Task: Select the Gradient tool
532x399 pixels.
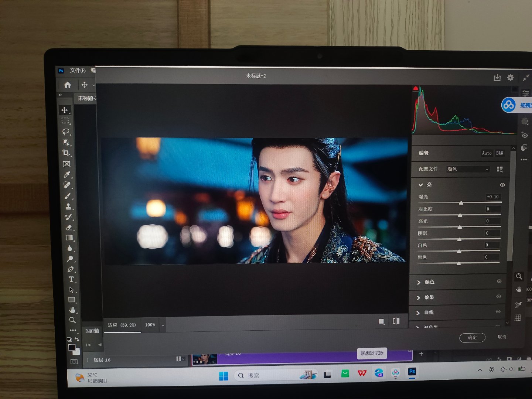Action: pyautogui.click(x=69, y=238)
